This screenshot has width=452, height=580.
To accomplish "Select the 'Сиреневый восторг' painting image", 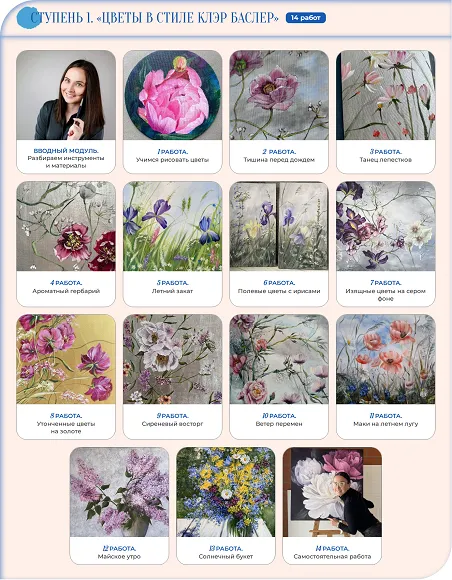I will [x=172, y=359].
